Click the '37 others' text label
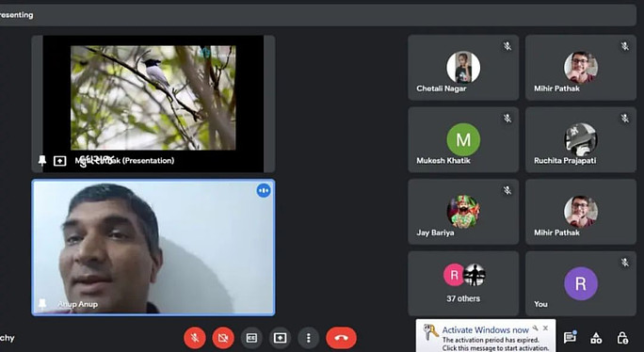This screenshot has width=644, height=352. click(463, 298)
